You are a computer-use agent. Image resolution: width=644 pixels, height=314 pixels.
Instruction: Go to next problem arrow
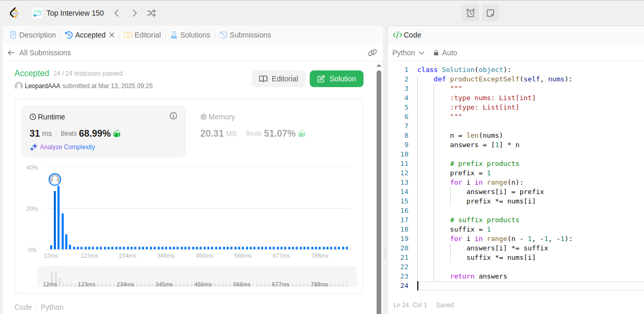(134, 13)
